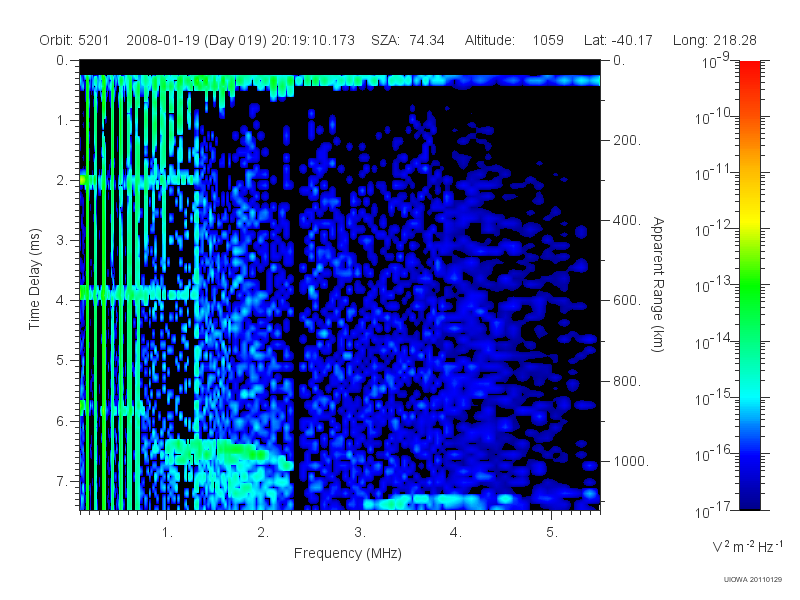
Task: Click the 10⁻⁹ color scale label
Action: (x=716, y=60)
